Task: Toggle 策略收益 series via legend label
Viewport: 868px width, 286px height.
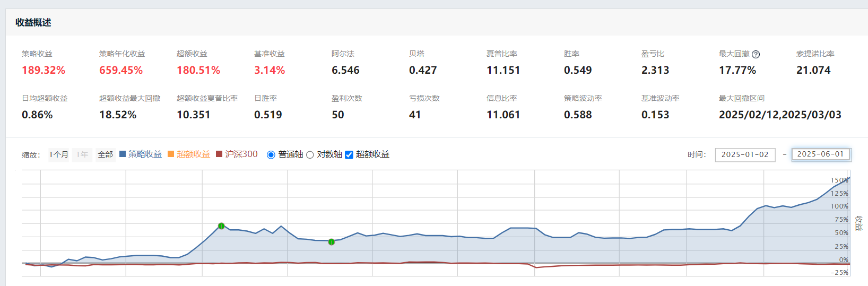Action: [x=145, y=154]
